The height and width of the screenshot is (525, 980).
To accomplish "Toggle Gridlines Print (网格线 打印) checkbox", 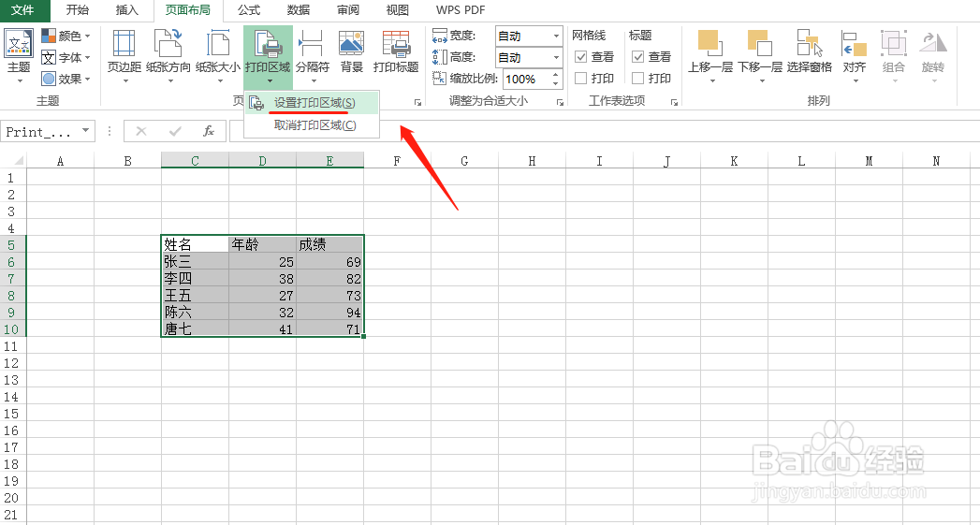I will tap(581, 78).
